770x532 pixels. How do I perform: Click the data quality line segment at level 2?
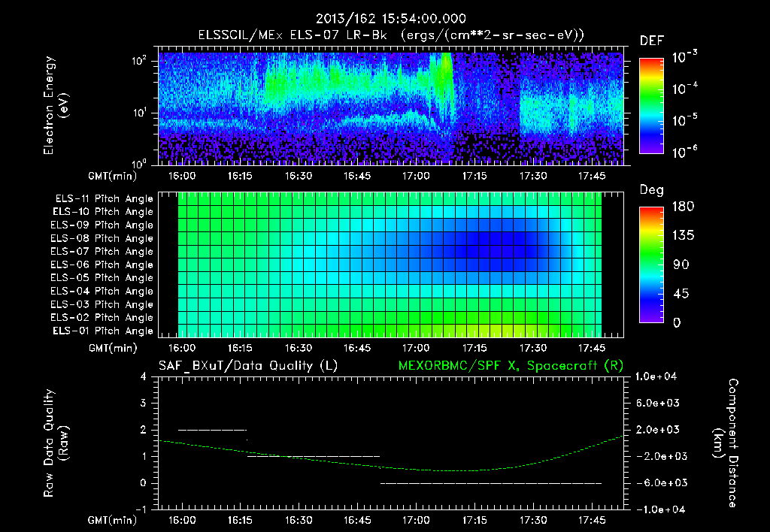(x=212, y=430)
